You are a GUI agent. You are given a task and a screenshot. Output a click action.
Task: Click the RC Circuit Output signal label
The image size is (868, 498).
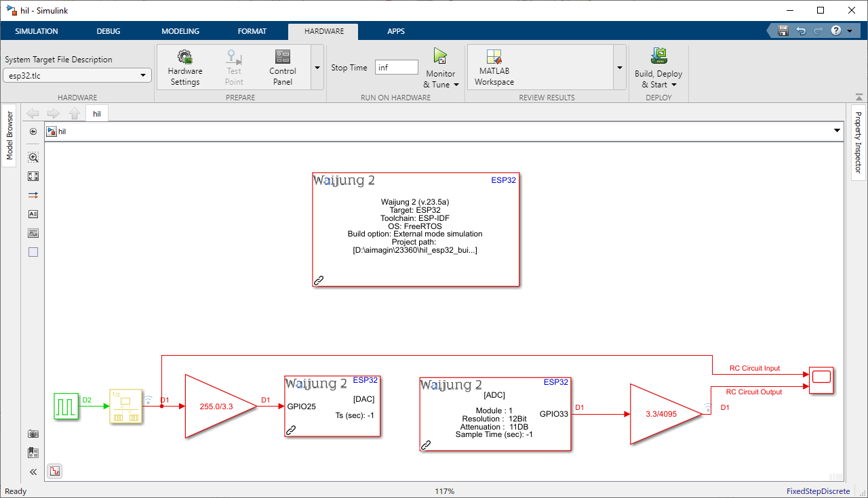coord(754,392)
